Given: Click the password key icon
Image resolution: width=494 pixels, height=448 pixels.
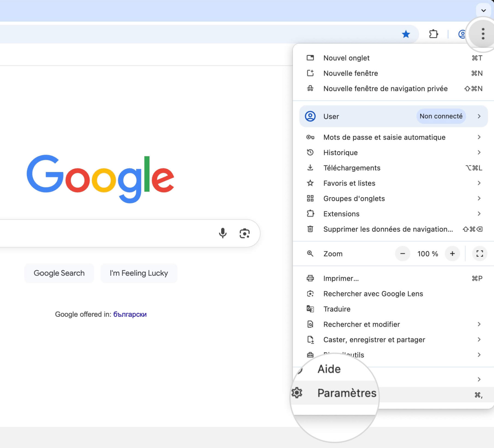Looking at the screenshot, I should point(310,137).
